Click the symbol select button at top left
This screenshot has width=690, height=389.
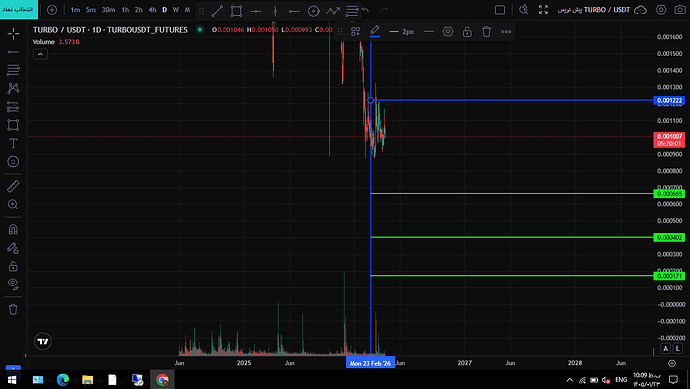click(19, 9)
